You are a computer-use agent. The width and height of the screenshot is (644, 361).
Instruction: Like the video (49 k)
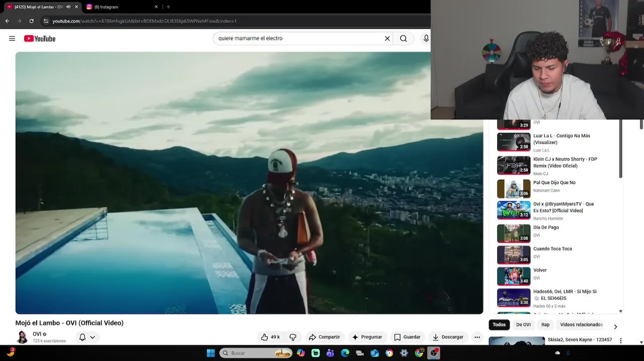point(271,337)
